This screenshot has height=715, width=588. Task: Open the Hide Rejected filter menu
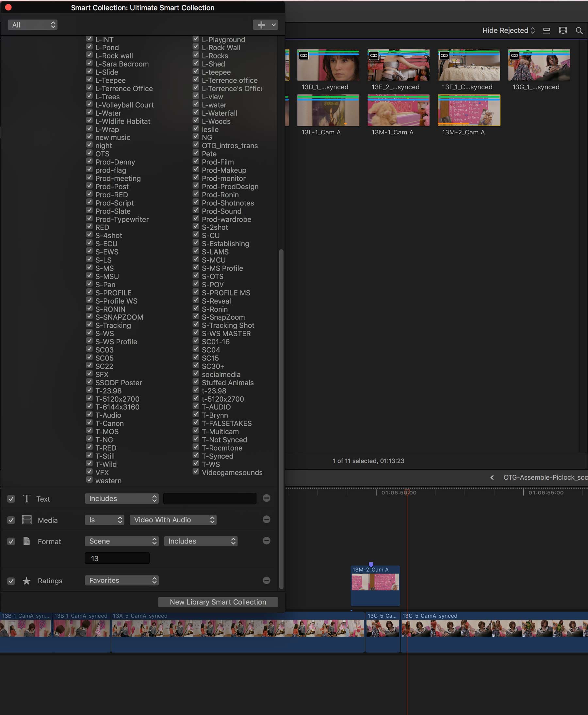pos(508,30)
